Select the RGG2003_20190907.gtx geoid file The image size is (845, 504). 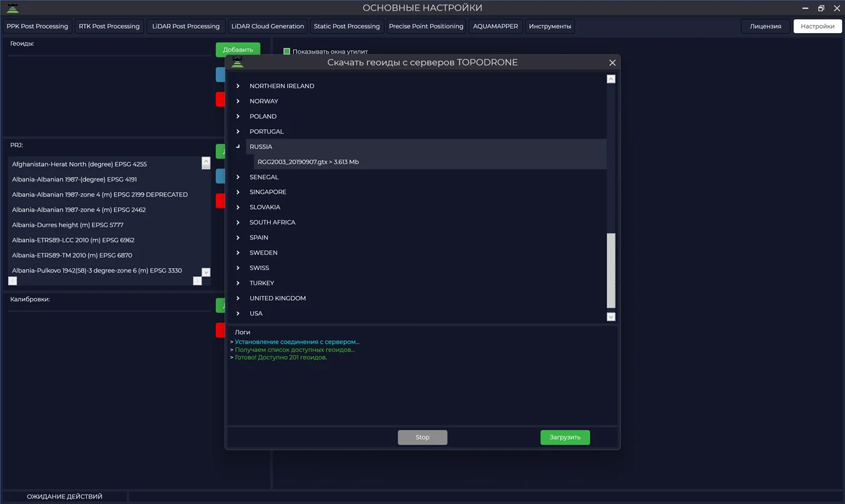[x=308, y=162]
